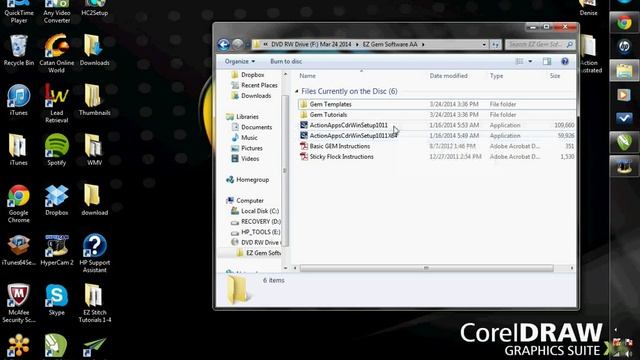Open the Downloads desktop folder
Image resolution: width=640 pixels, height=360 pixels.
[95, 50]
